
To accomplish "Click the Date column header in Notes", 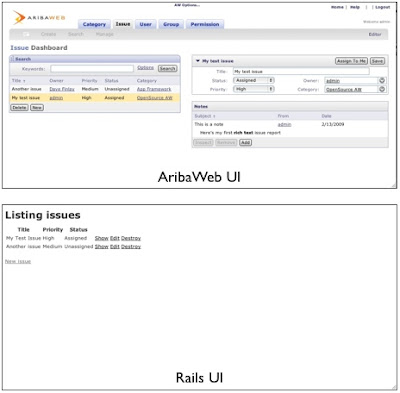I will click(326, 116).
